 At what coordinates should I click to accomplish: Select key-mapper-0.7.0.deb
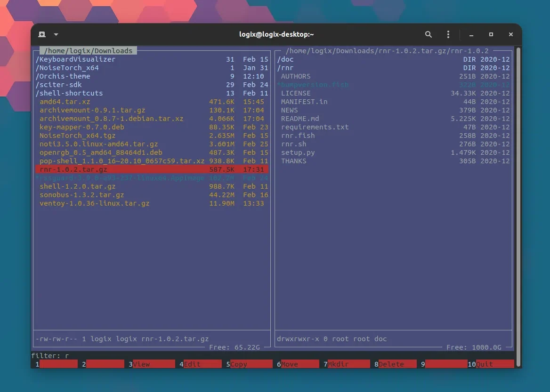pos(152,127)
